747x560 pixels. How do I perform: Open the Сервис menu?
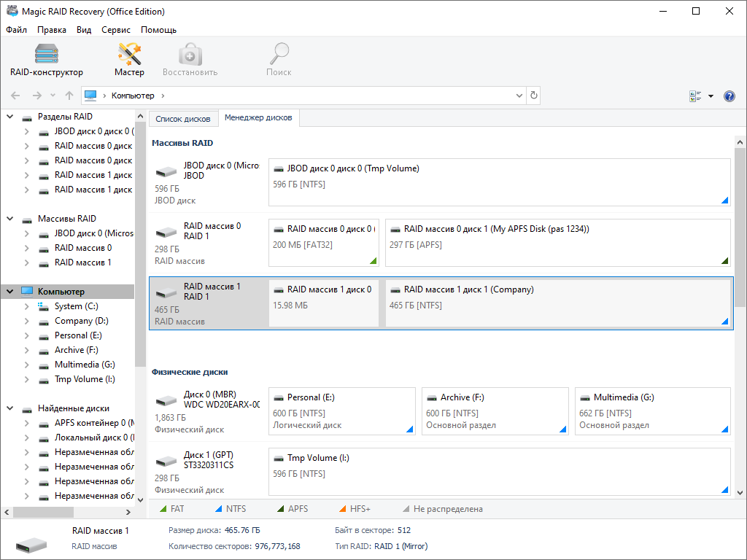116,30
